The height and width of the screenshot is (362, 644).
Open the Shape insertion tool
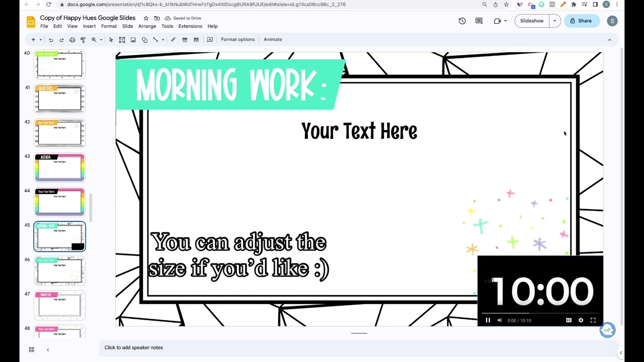[x=144, y=39]
